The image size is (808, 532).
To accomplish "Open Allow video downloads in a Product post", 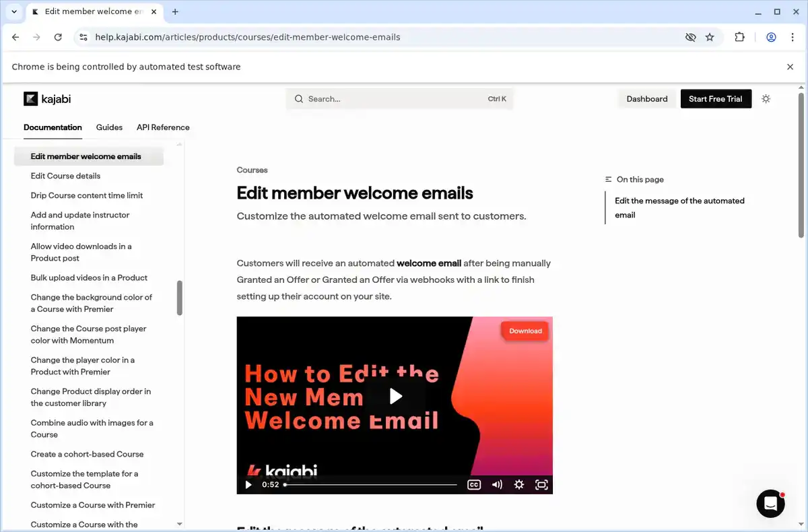I will pyautogui.click(x=81, y=252).
